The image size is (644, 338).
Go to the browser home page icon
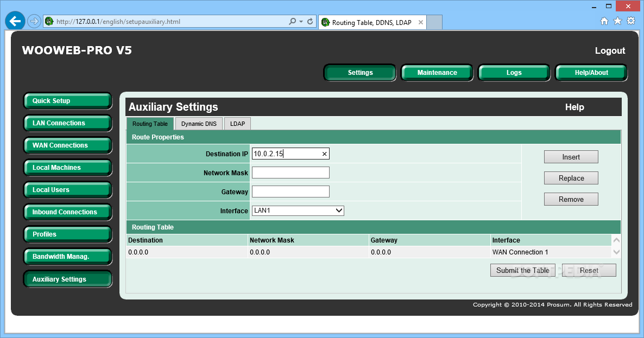point(604,21)
